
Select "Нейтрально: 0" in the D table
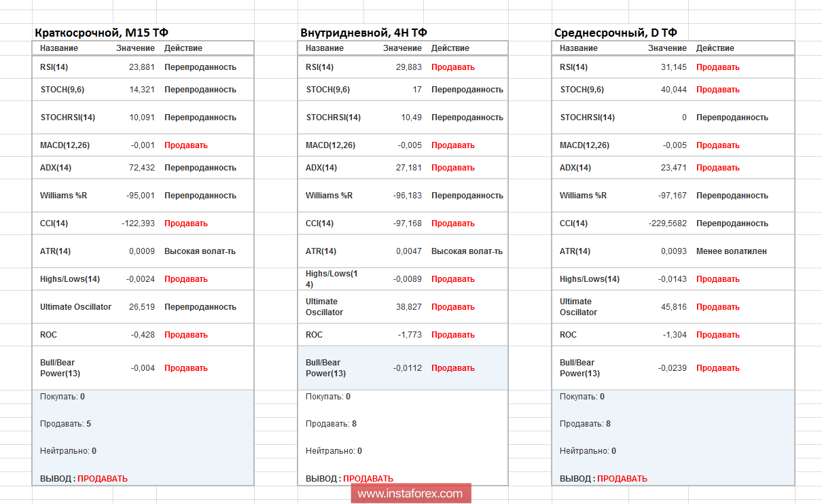pyautogui.click(x=588, y=451)
